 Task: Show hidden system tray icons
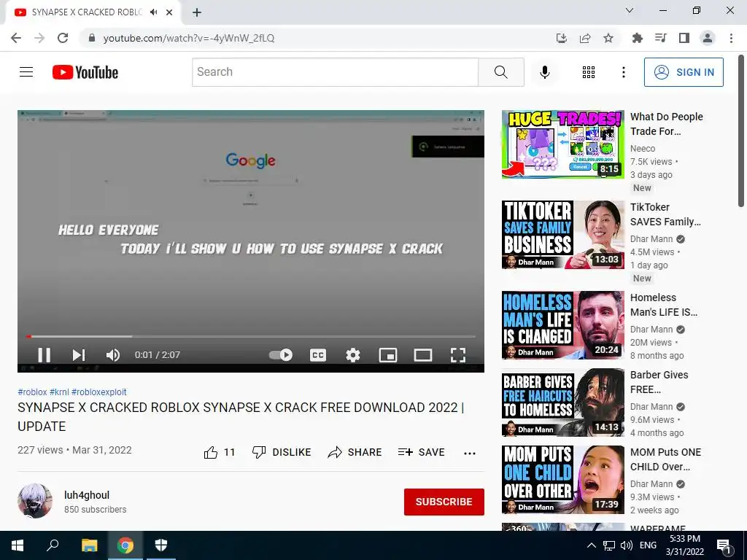[x=591, y=545]
